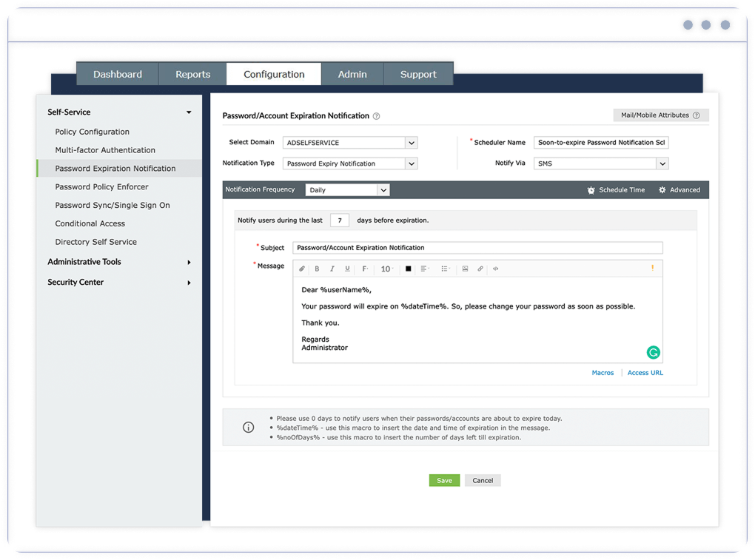Open the Notification Type dropdown
Image resolution: width=755 pixels, height=560 pixels.
412,163
